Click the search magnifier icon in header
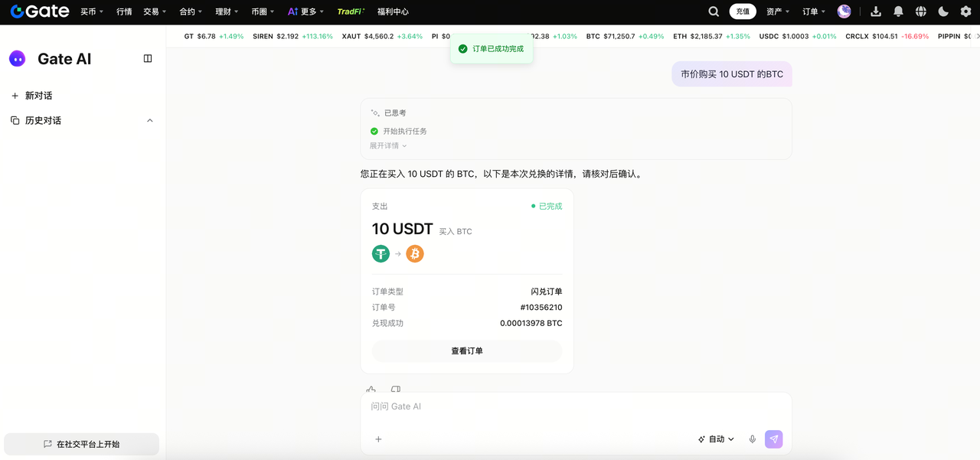 coord(714,11)
